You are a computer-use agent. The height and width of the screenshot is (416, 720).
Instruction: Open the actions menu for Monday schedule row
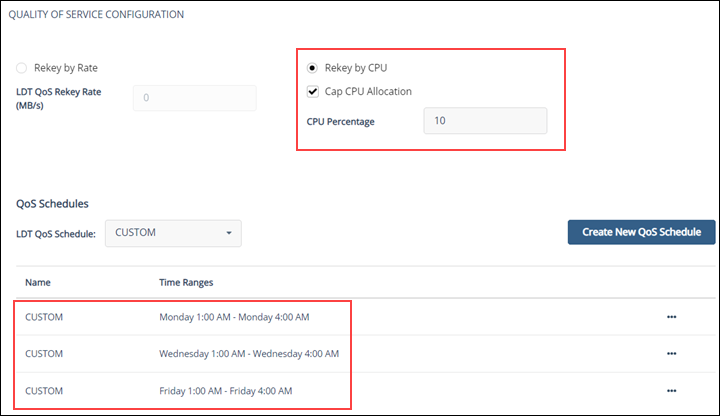pyautogui.click(x=671, y=317)
